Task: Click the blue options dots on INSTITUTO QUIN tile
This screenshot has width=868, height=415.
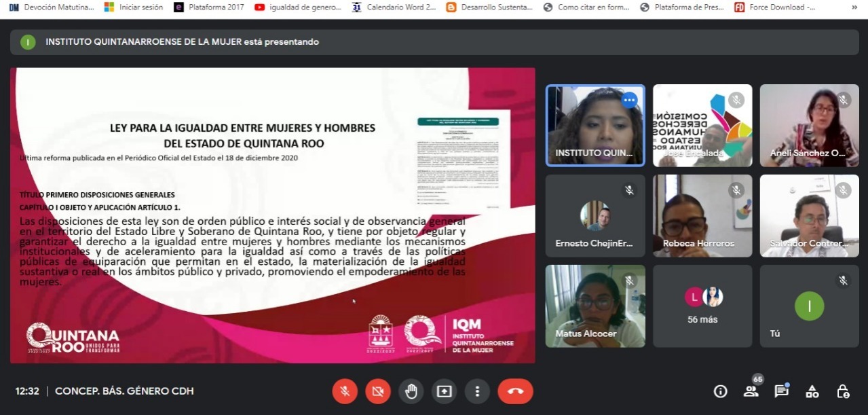Action: [x=629, y=101]
